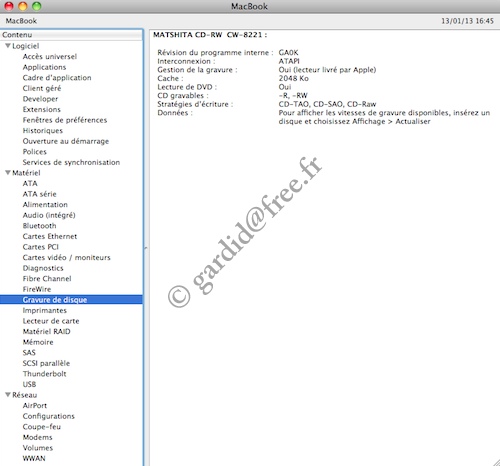Click the 2048 Ko cache value
Image resolution: width=500 pixels, height=466 pixels.
pyautogui.click(x=294, y=78)
